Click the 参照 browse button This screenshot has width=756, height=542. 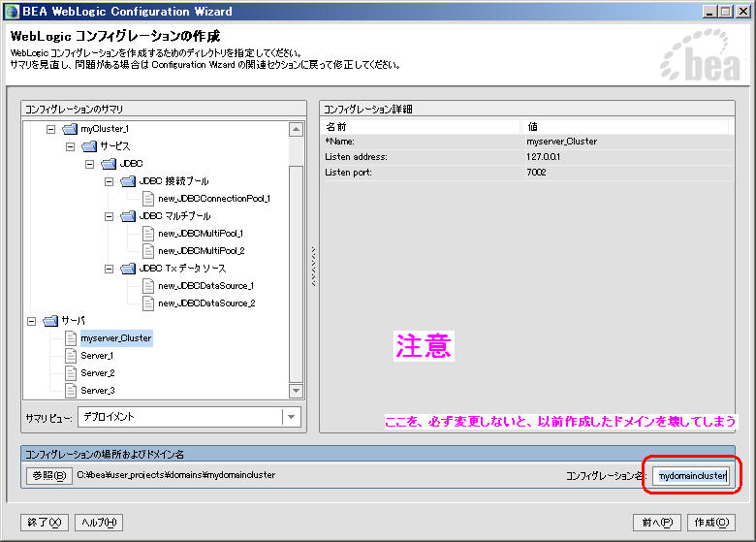[x=48, y=475]
